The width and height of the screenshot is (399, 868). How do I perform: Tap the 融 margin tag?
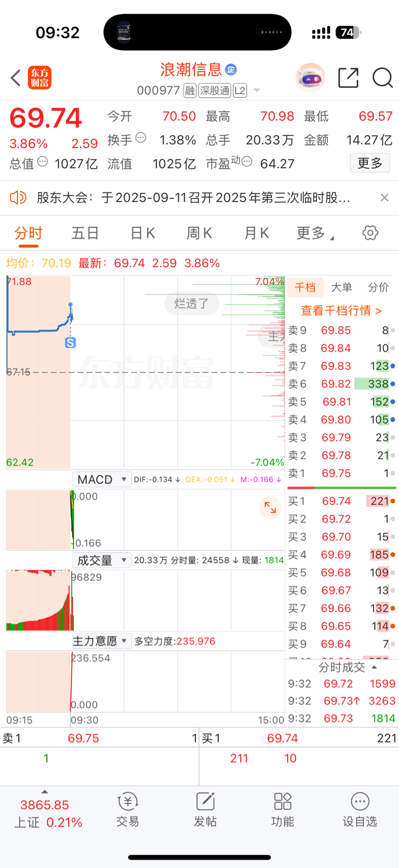(x=190, y=91)
